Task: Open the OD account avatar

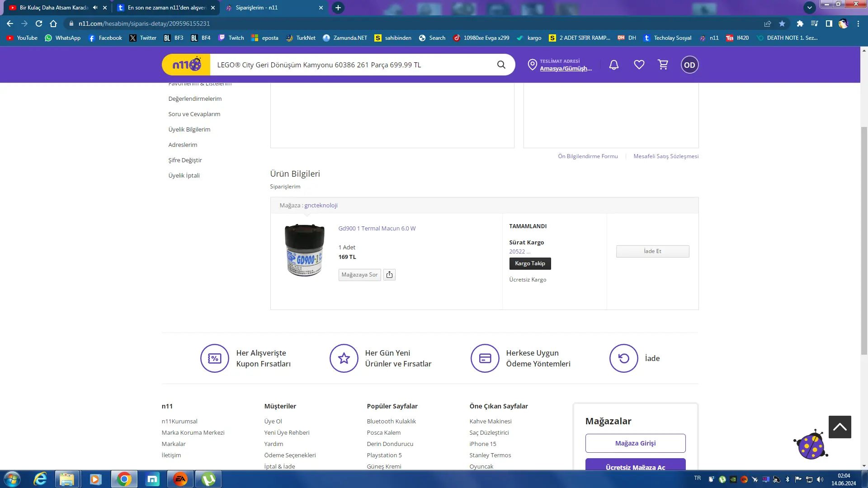Action: click(x=689, y=65)
